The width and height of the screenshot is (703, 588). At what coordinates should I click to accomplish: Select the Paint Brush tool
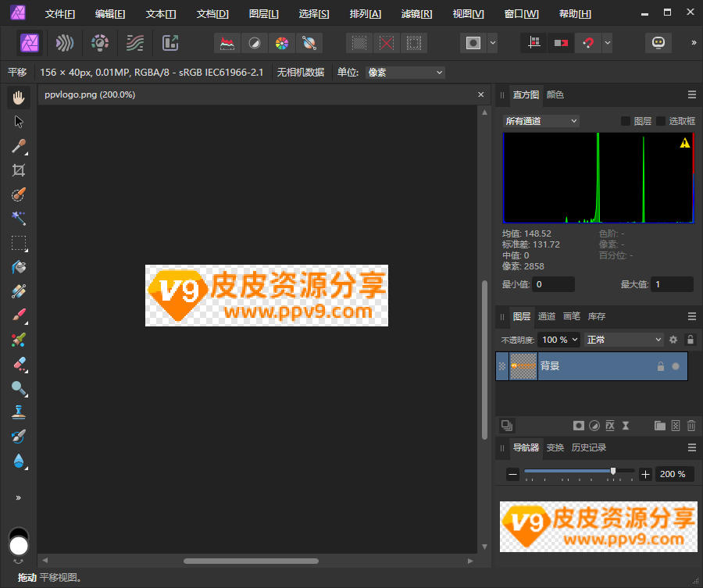(x=19, y=315)
